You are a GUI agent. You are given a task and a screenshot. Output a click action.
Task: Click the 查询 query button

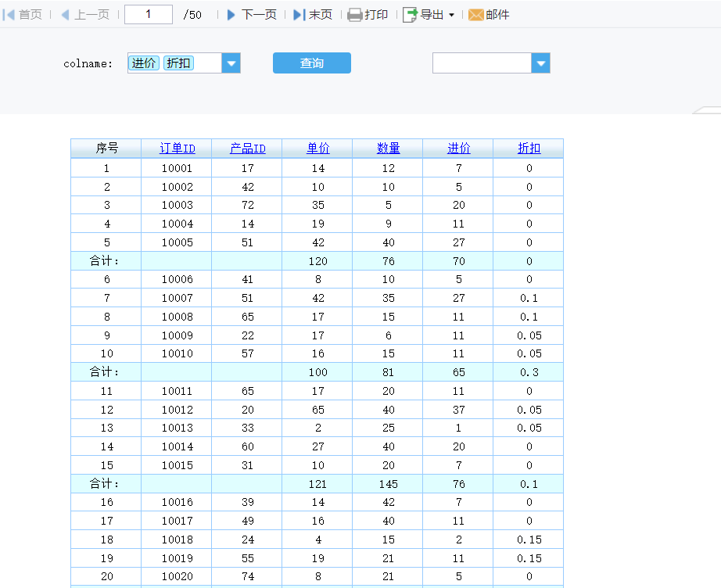click(x=311, y=63)
